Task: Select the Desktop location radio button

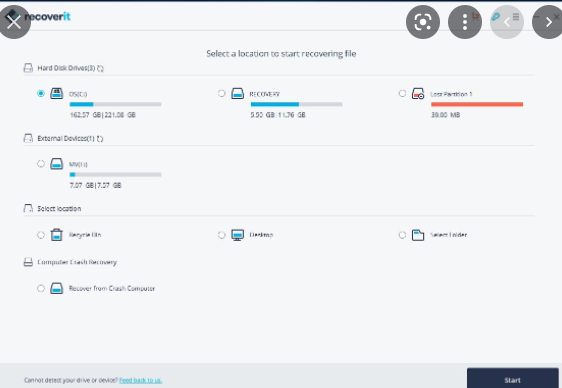Action: 222,235
